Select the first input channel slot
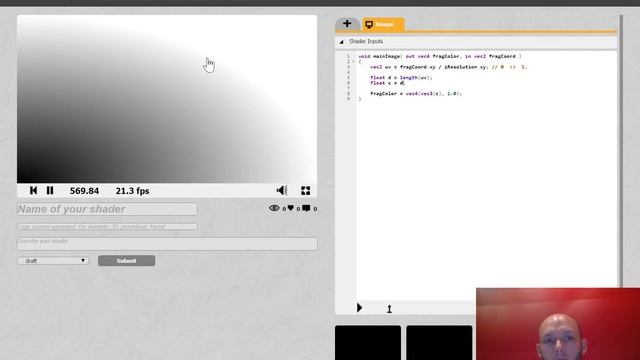 [x=368, y=342]
